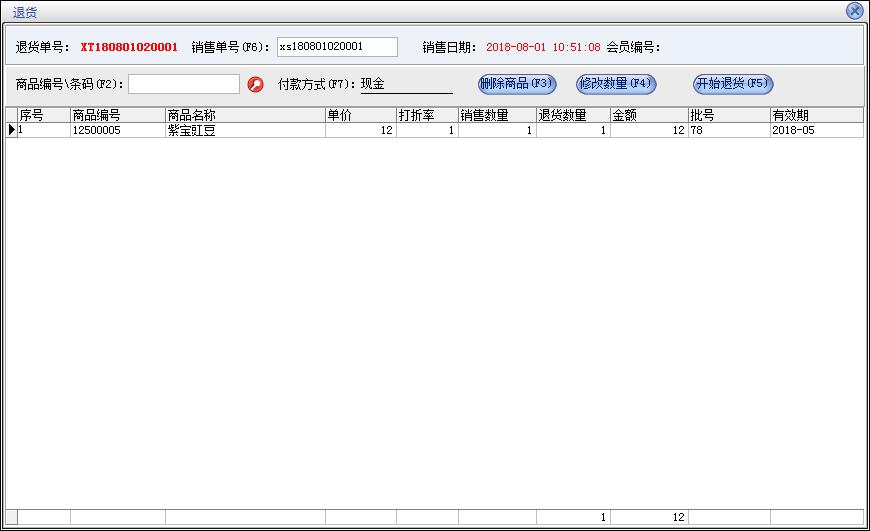Viewport: 870px width, 531px height.
Task: Click the 有效期 column header
Action: [x=816, y=115]
